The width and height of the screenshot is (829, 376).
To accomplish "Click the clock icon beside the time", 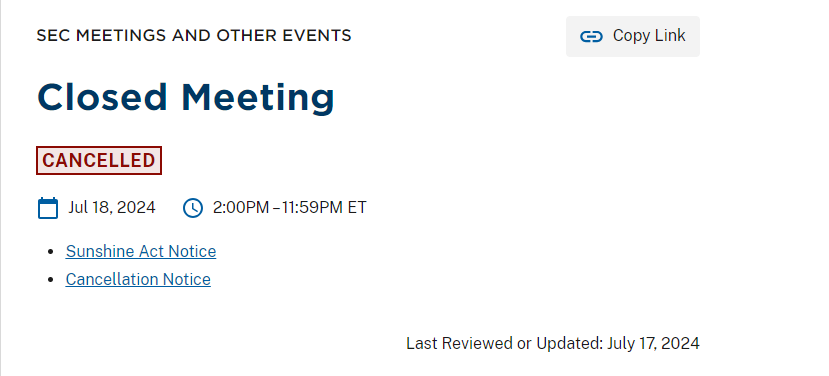I will [x=192, y=208].
